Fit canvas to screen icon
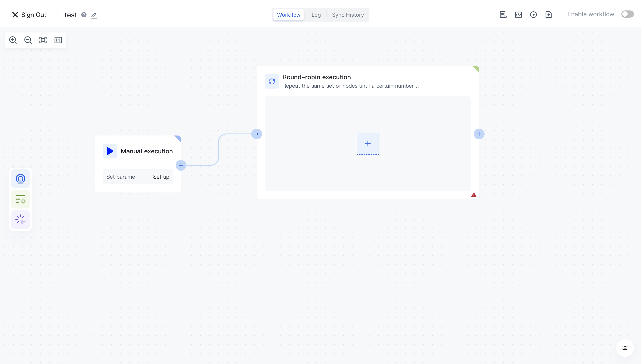 43,40
